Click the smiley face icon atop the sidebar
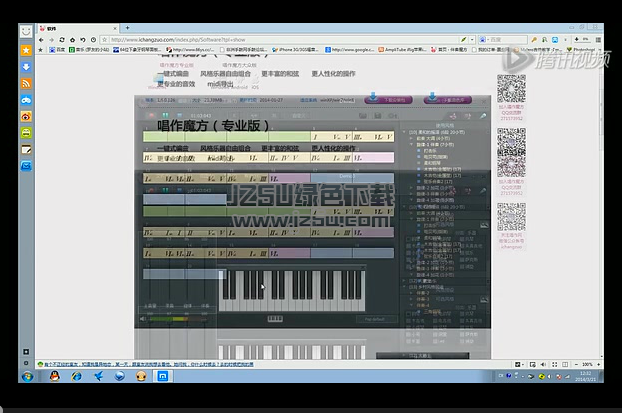Viewport: 622px width, 413px height. (27, 31)
